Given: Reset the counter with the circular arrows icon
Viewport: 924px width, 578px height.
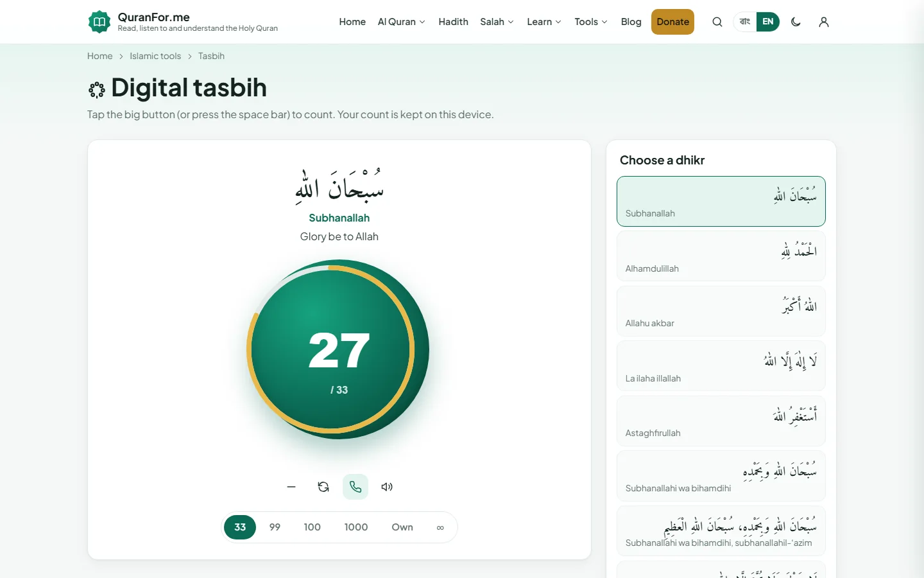Looking at the screenshot, I should click(323, 487).
